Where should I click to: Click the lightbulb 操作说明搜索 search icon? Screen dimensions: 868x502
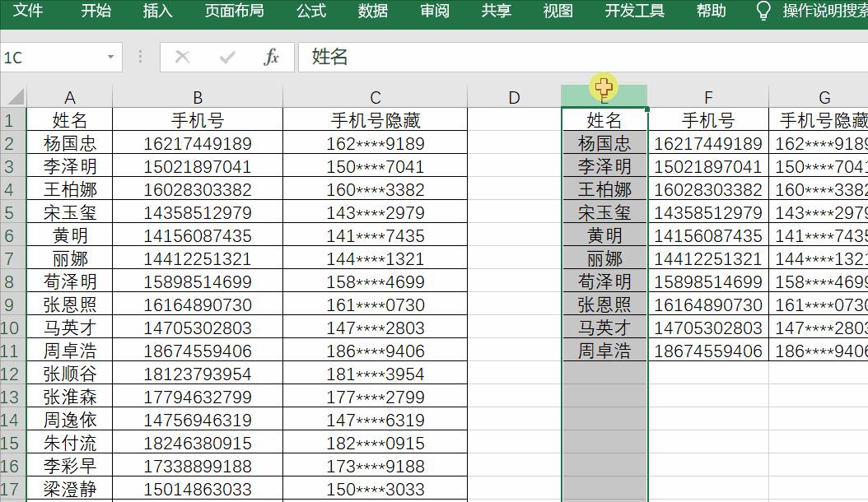(x=762, y=12)
